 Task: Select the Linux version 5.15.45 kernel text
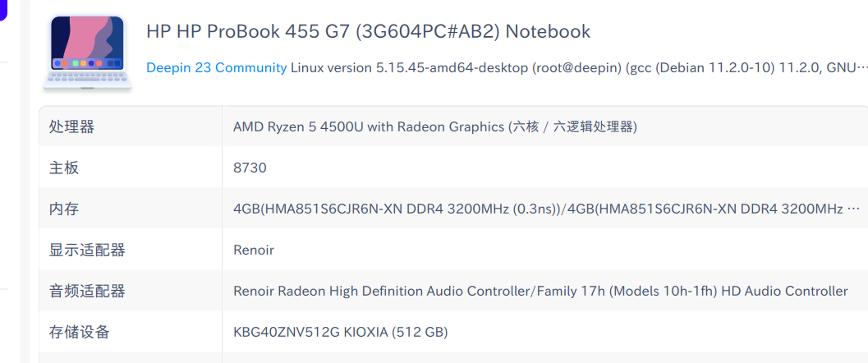(409, 68)
